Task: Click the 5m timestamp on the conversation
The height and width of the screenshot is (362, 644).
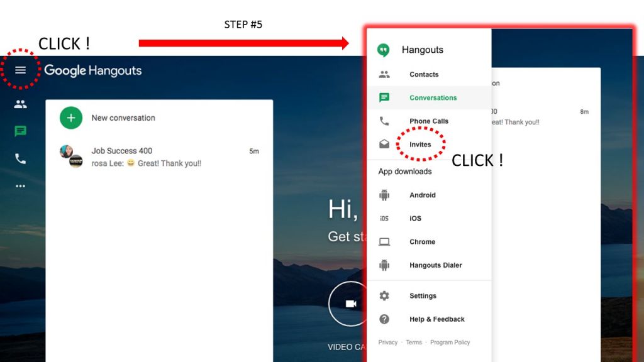Action: click(254, 151)
